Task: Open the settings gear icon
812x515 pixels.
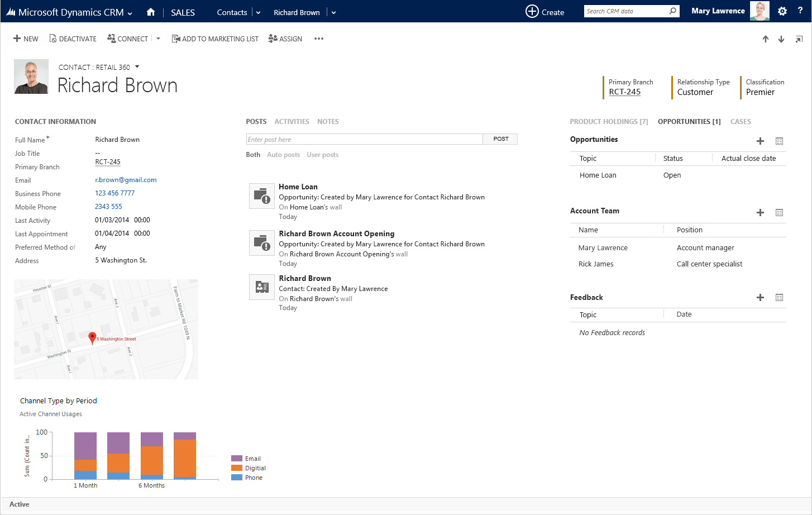Action: [782, 11]
